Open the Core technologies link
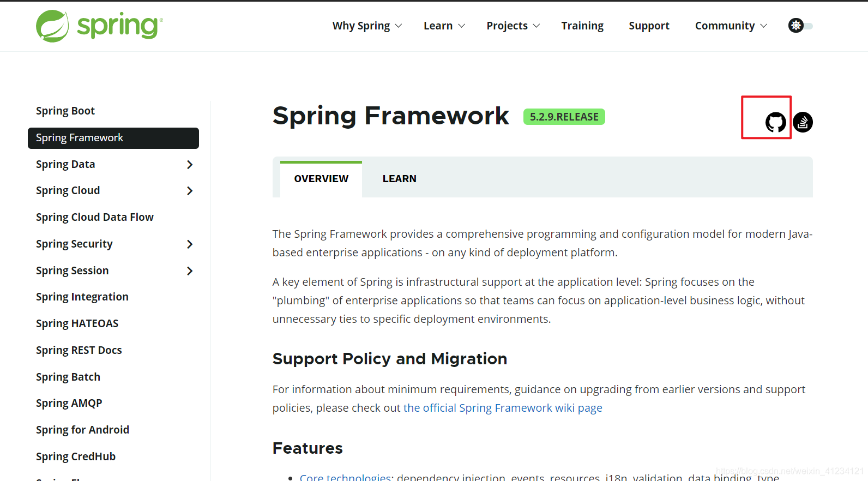The image size is (868, 481). 345,477
